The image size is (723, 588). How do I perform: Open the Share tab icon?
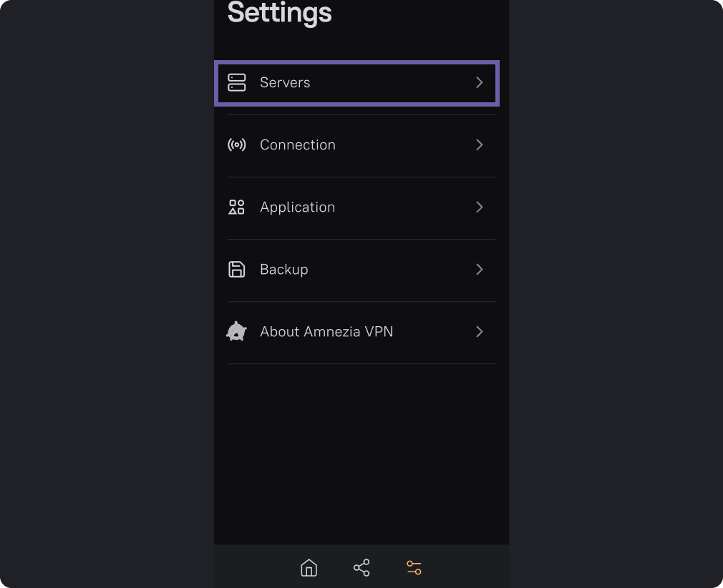click(361, 568)
